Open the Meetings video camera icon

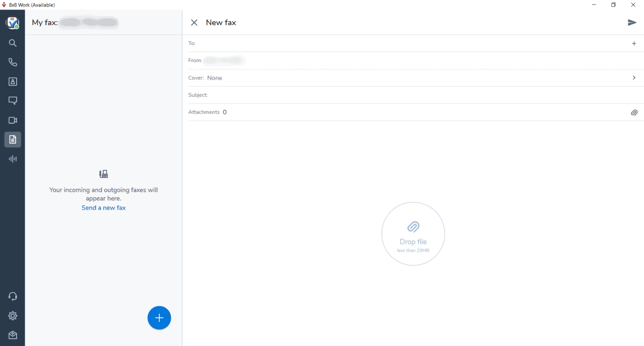13,121
